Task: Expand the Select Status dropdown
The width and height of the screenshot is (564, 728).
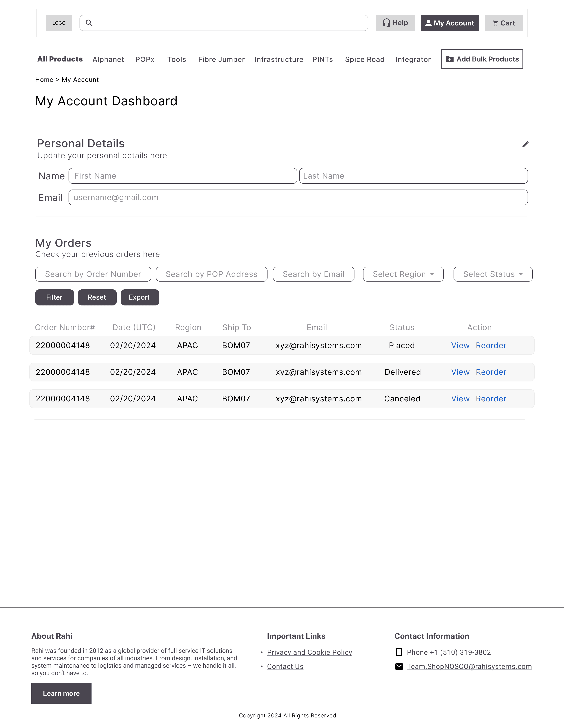Action: click(493, 274)
